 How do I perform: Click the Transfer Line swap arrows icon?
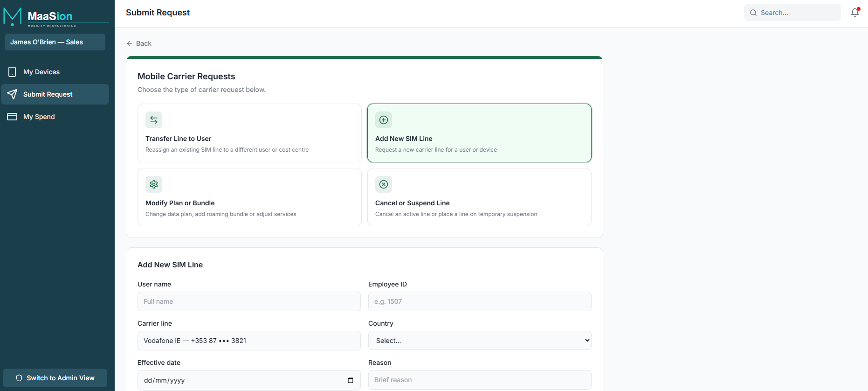(154, 120)
